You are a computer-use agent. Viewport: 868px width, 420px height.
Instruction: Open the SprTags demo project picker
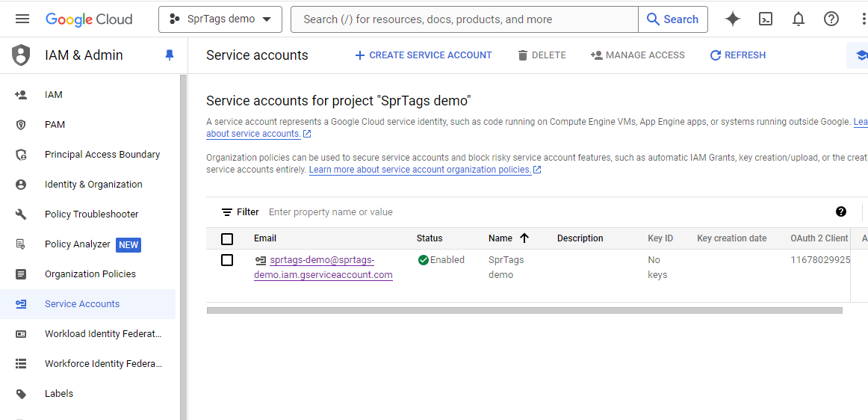[x=220, y=19]
